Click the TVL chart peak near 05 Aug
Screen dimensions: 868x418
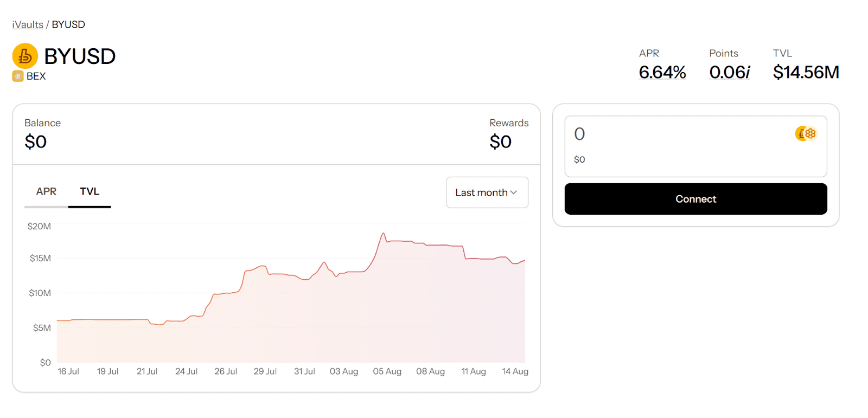[x=383, y=234]
